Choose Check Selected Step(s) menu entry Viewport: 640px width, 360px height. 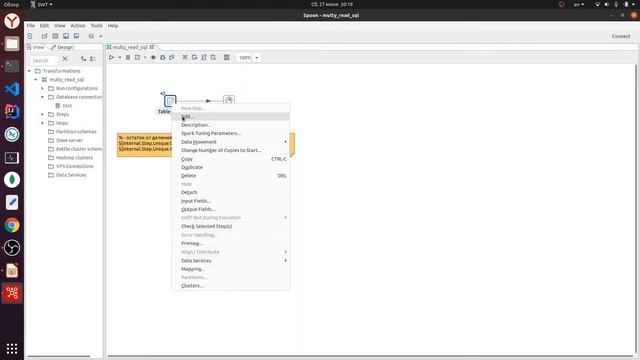pyautogui.click(x=231, y=226)
